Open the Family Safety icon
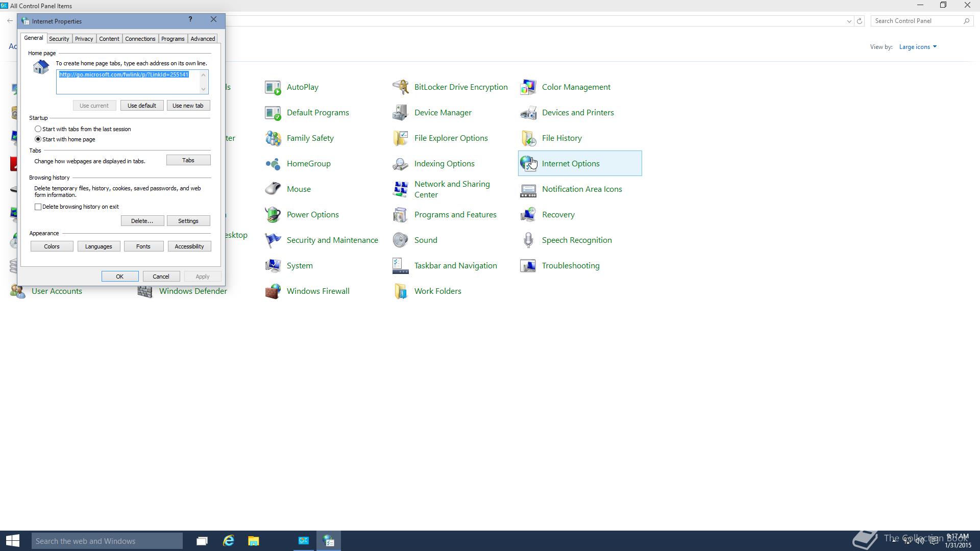The width and height of the screenshot is (980, 551). coord(273,138)
